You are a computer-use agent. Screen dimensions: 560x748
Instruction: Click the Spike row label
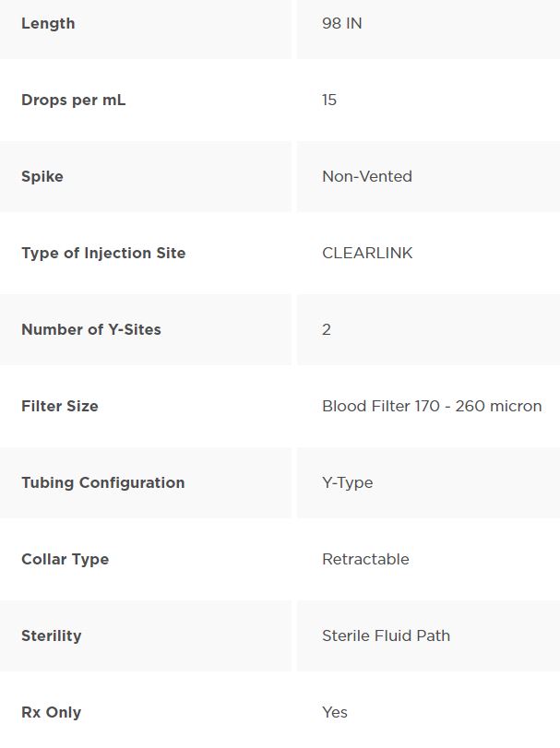pyautogui.click(x=42, y=177)
